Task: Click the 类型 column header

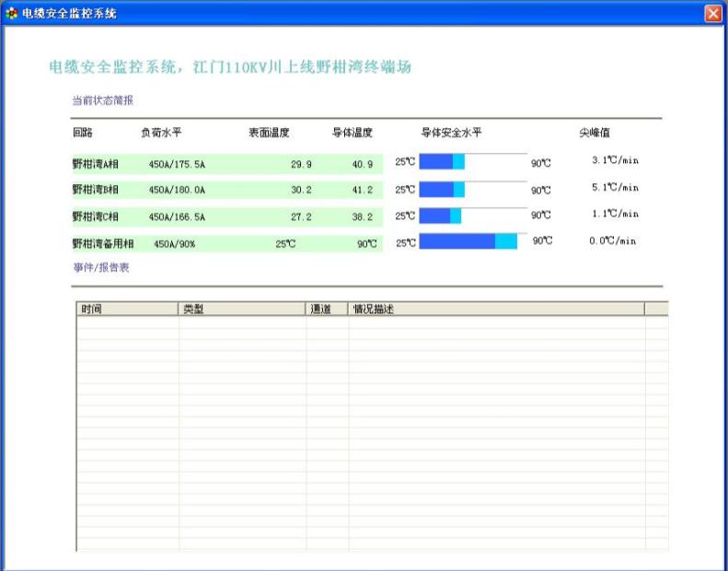Action: pyautogui.click(x=242, y=309)
